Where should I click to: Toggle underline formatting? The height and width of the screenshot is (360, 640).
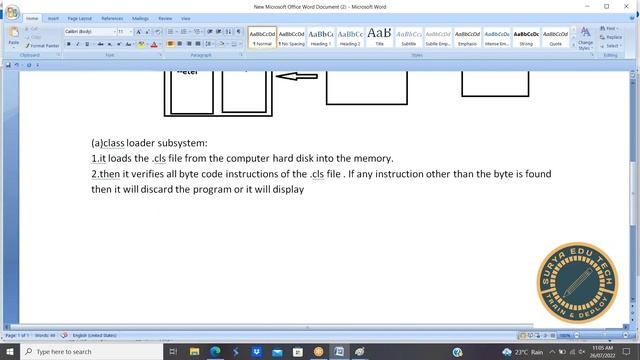[x=87, y=44]
